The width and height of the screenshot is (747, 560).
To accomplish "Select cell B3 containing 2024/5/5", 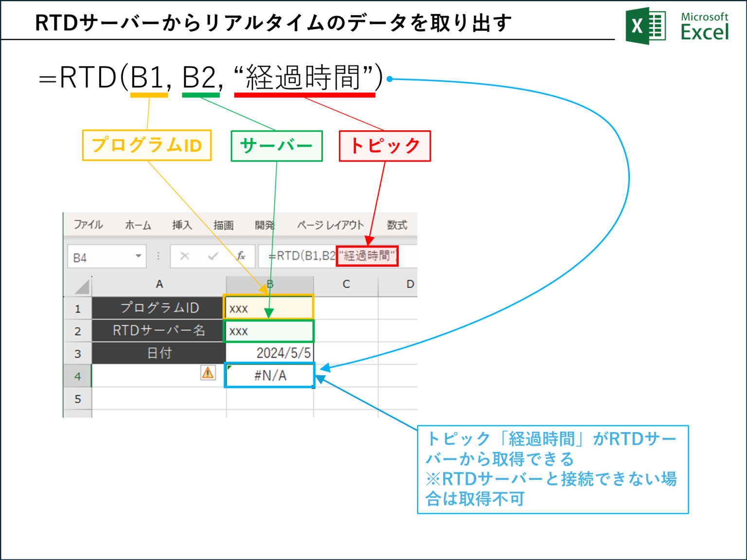I will (269, 353).
